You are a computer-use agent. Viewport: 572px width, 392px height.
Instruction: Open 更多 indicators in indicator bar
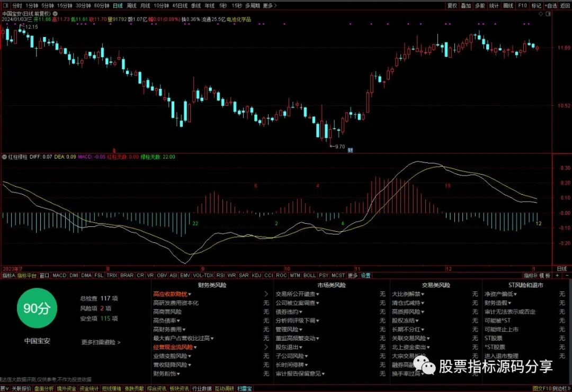click(352, 276)
